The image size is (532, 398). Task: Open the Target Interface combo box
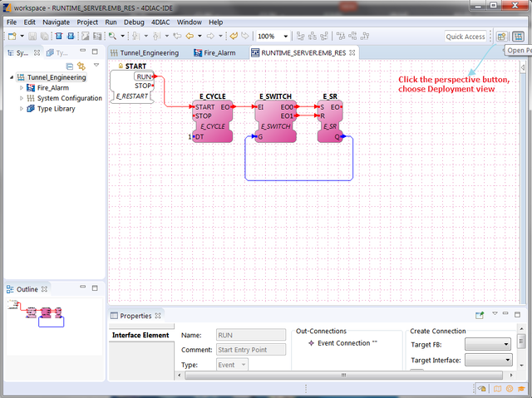[488, 360]
